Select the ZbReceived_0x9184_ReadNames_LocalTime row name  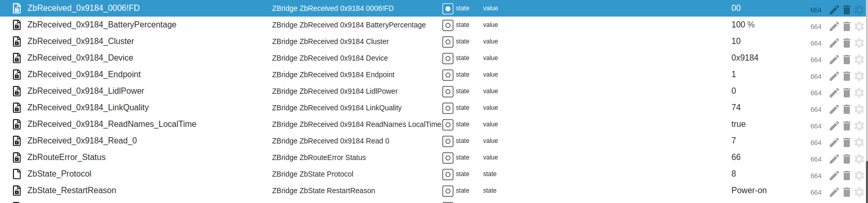tap(112, 124)
